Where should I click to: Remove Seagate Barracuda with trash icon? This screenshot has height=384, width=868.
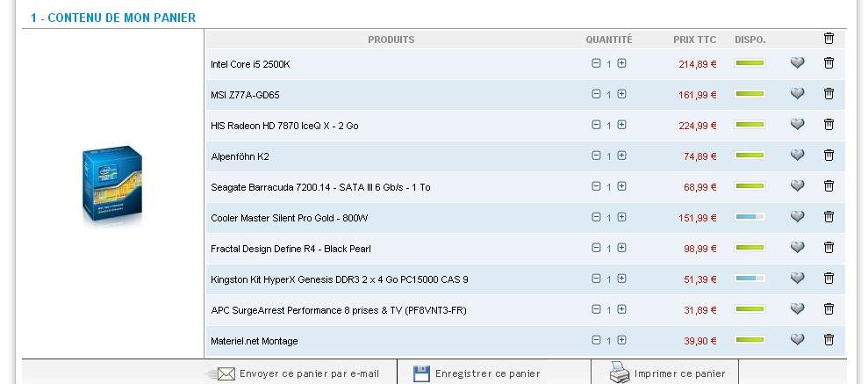pyautogui.click(x=829, y=186)
